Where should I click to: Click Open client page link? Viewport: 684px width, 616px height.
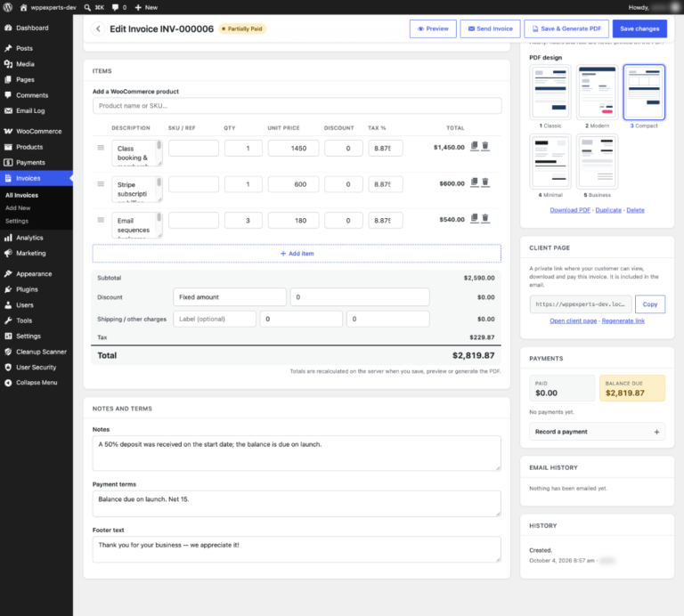pyautogui.click(x=573, y=320)
